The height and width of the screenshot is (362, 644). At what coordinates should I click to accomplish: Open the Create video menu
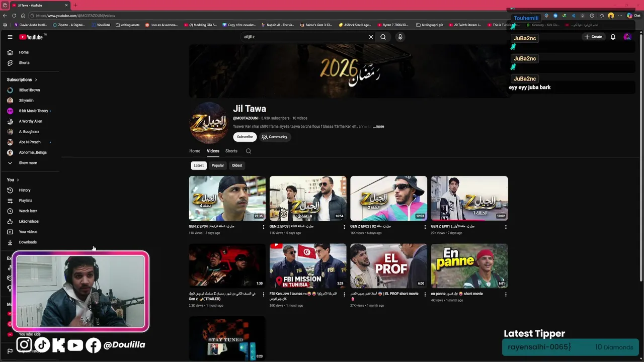click(593, 37)
